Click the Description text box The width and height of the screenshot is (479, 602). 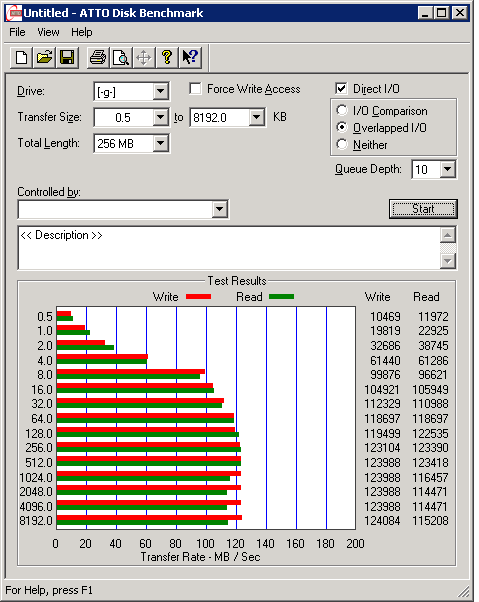tap(229, 248)
